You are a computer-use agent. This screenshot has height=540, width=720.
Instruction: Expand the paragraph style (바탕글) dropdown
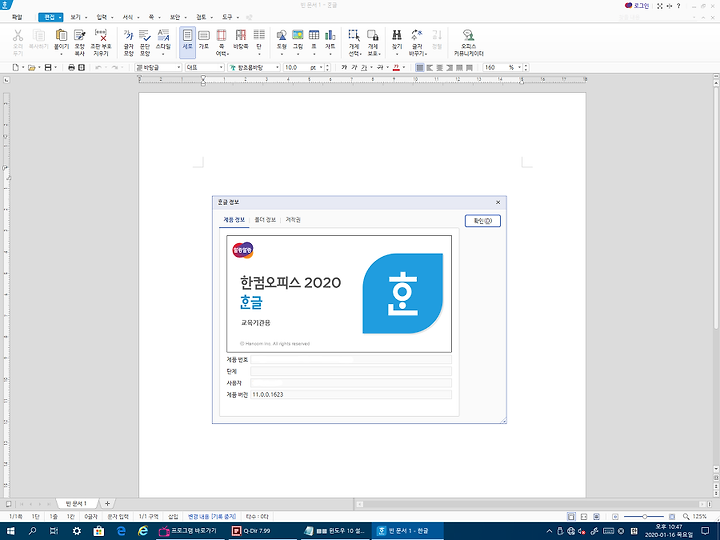click(x=179, y=68)
